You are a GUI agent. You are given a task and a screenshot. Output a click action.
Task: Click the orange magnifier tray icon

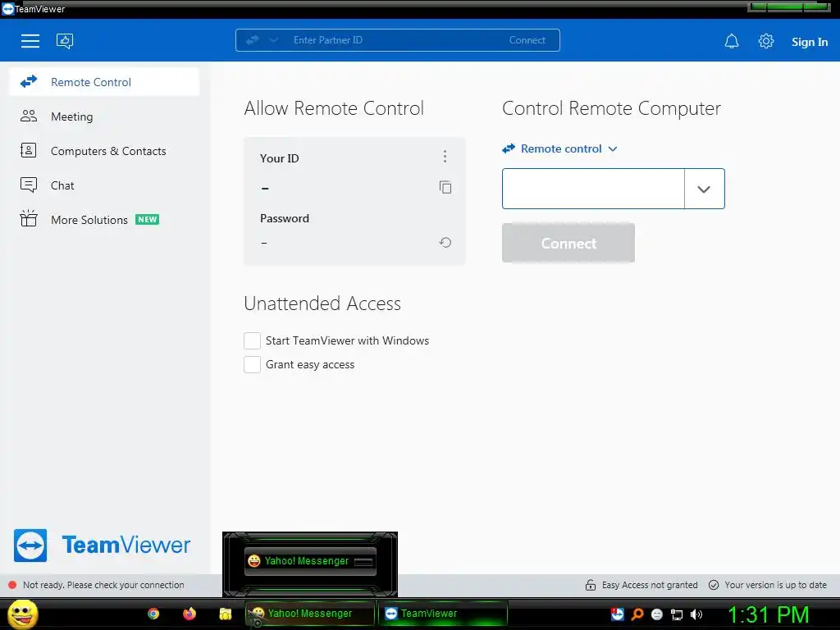(637, 614)
